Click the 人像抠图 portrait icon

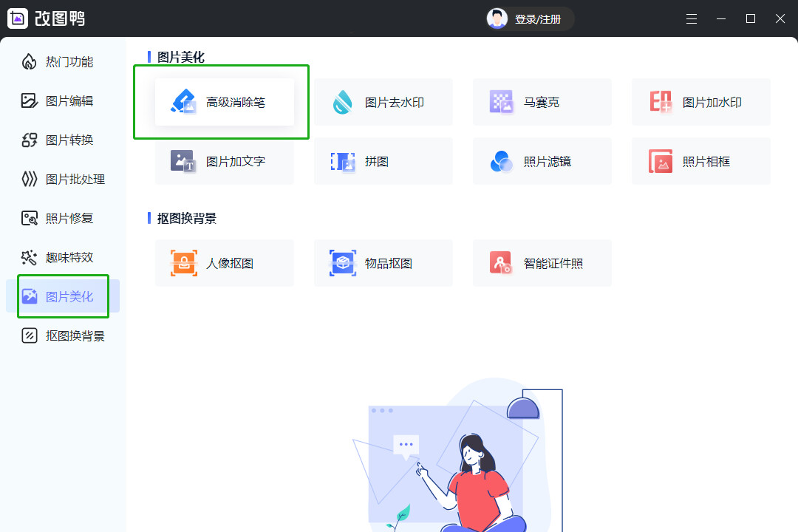pos(184,263)
